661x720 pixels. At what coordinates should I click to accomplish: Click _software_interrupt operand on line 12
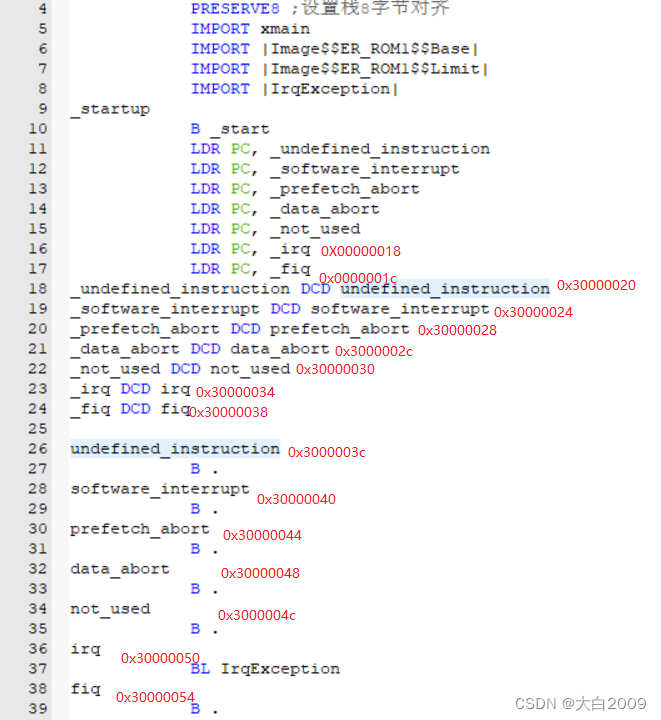point(365,169)
